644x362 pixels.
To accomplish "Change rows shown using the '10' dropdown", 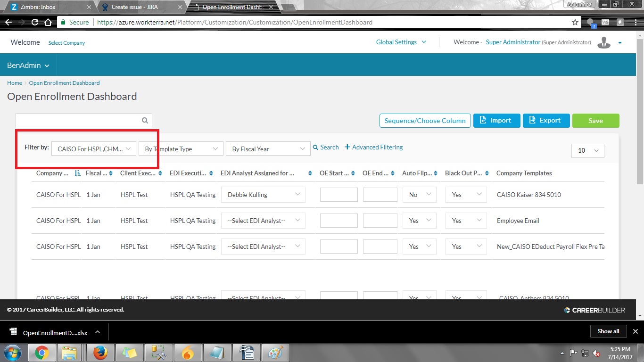I will coord(587,150).
